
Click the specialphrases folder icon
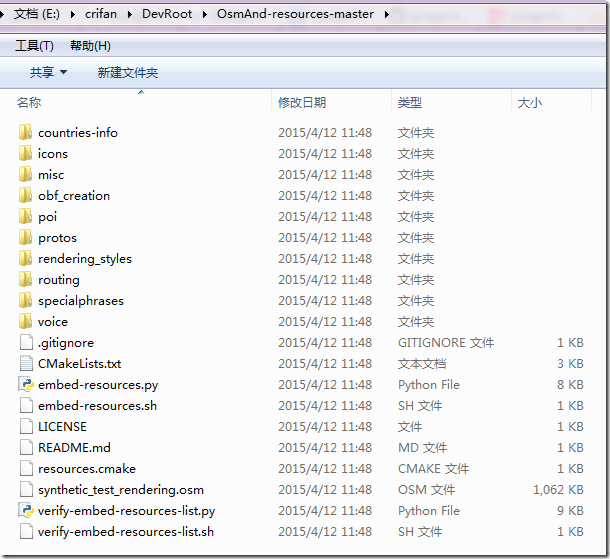click(25, 300)
